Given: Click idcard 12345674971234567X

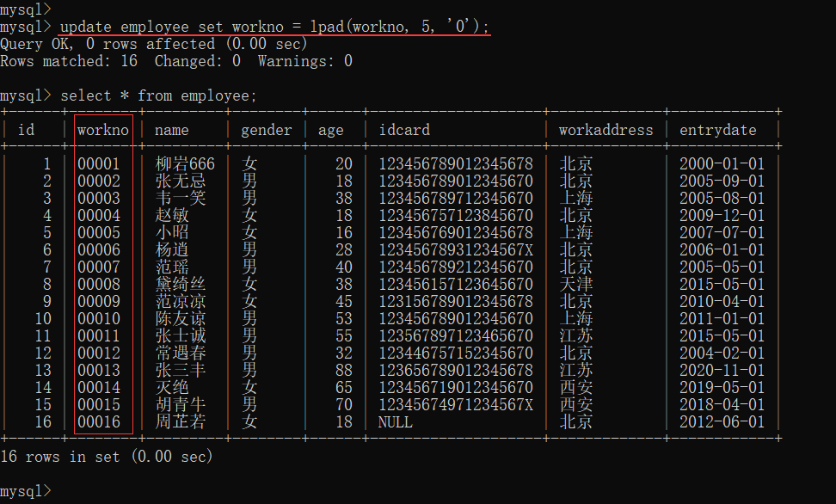Looking at the screenshot, I should pyautogui.click(x=456, y=404).
